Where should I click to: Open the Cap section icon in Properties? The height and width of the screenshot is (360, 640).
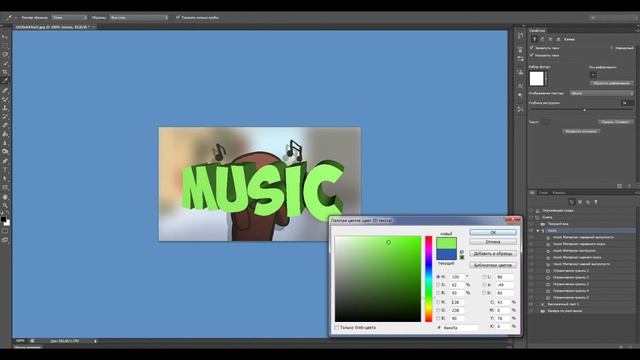(550, 39)
